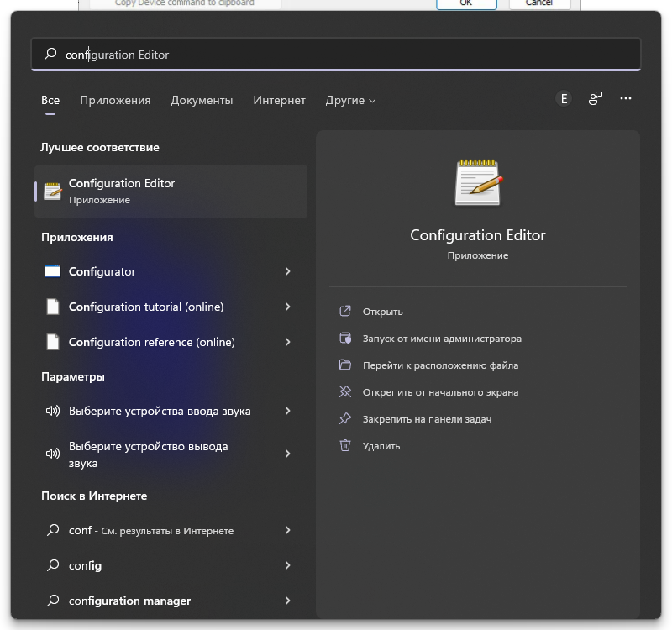The image size is (672, 630).
Task: Expand 'configuration manager' suggestion chevron
Action: tap(287, 601)
